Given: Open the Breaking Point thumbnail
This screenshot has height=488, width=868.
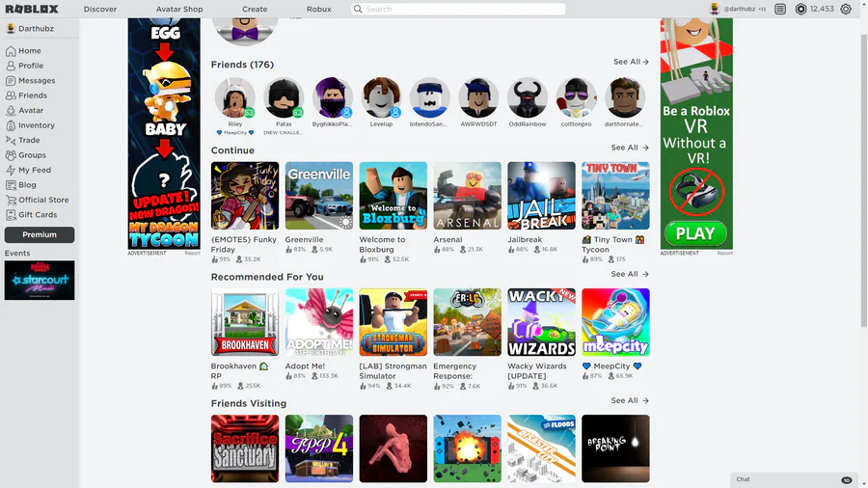Looking at the screenshot, I should (615, 448).
